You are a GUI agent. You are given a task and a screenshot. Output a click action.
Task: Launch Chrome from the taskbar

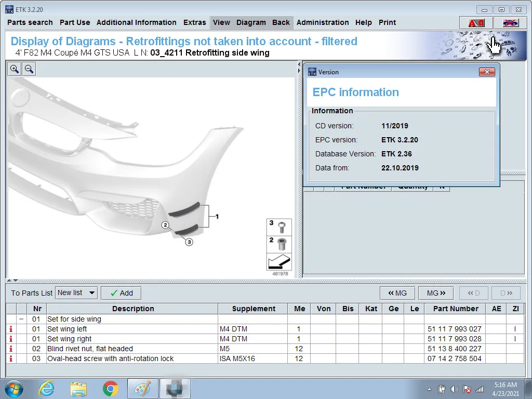point(110,389)
